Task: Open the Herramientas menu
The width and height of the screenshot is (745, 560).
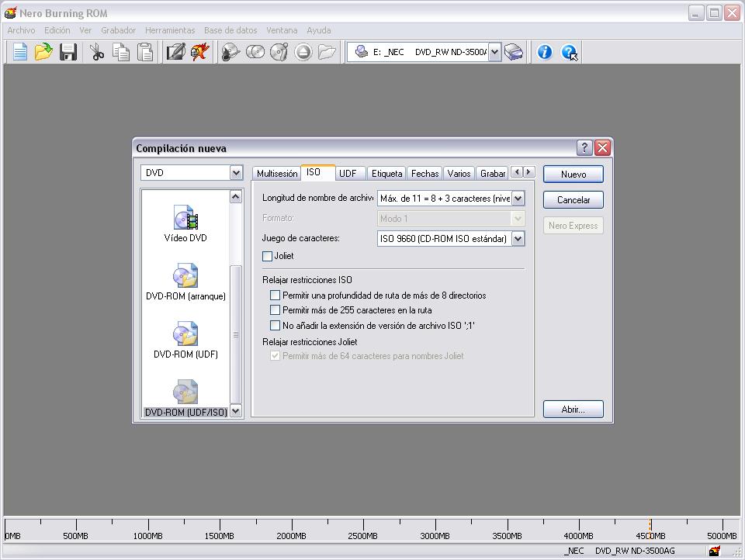Action: pyautogui.click(x=170, y=30)
